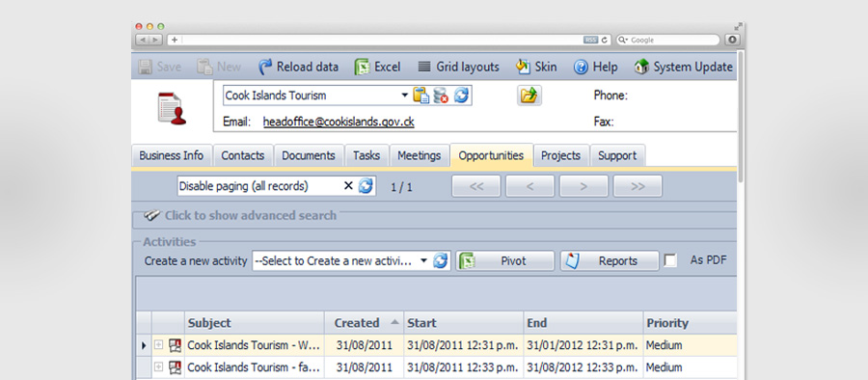Screen dimensions: 868x380
Task: Click the browser downloads button
Action: 732,40
